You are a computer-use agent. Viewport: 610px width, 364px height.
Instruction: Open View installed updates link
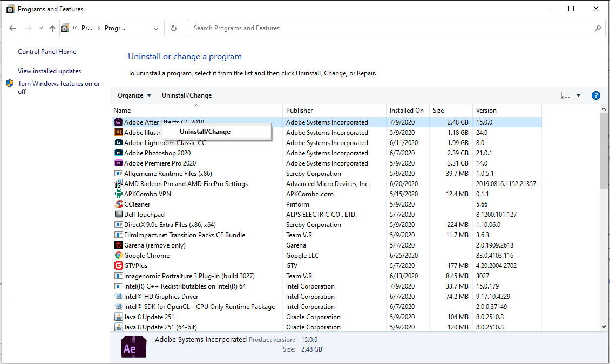click(49, 71)
